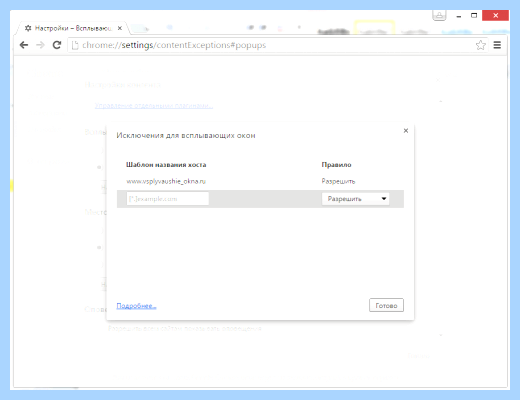Maximize the Chrome window
The height and width of the screenshot is (400, 520).
(x=474, y=15)
